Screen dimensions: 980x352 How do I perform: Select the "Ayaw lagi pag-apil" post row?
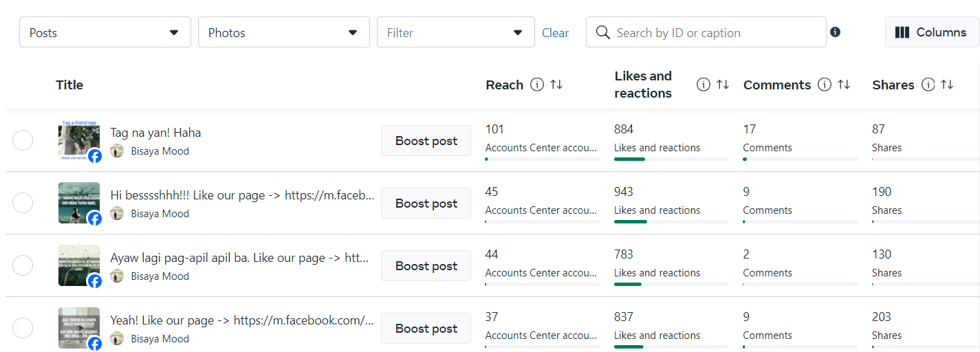pos(23,266)
